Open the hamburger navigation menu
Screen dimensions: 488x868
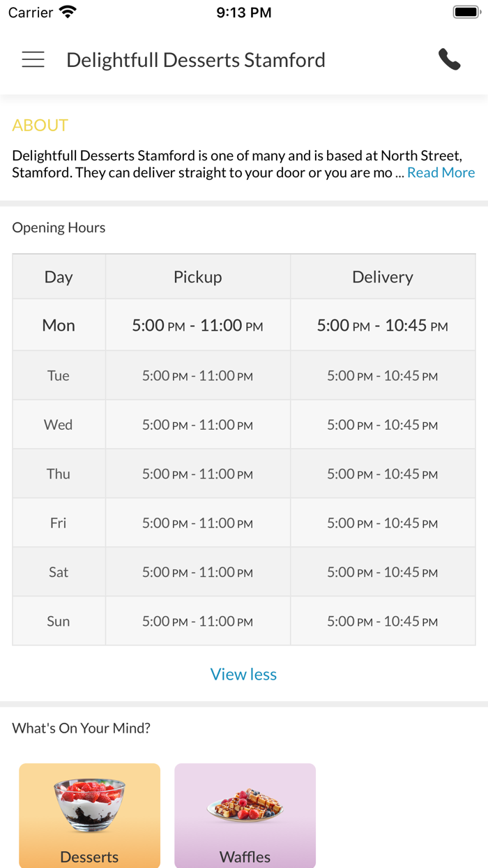coord(33,60)
